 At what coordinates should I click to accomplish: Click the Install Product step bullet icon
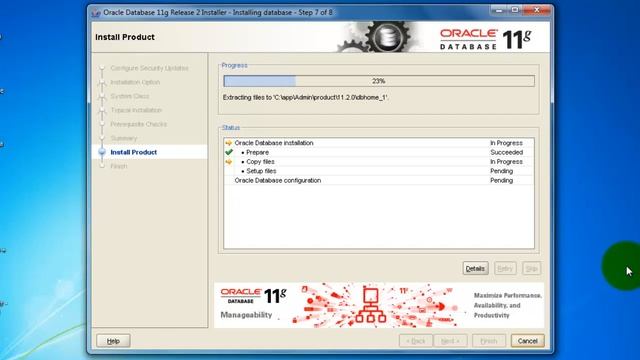pyautogui.click(x=102, y=152)
